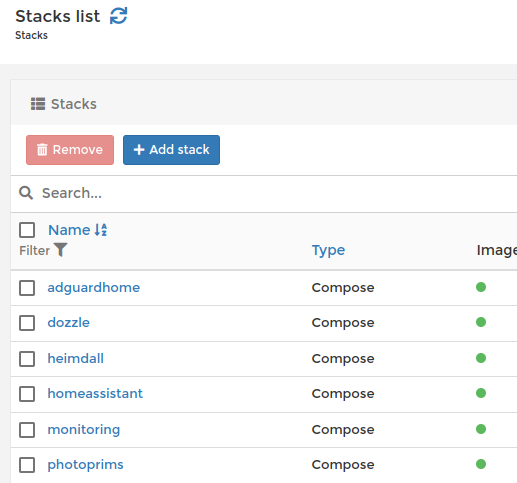Click the Compose type in photoprims row
This screenshot has width=517, height=483.
pyautogui.click(x=343, y=465)
